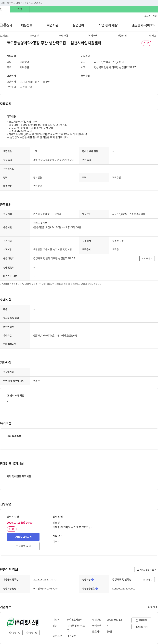This screenshot has width=158, height=644.
Task: Jump to the 전형방법 section tab
Action: (122, 36)
